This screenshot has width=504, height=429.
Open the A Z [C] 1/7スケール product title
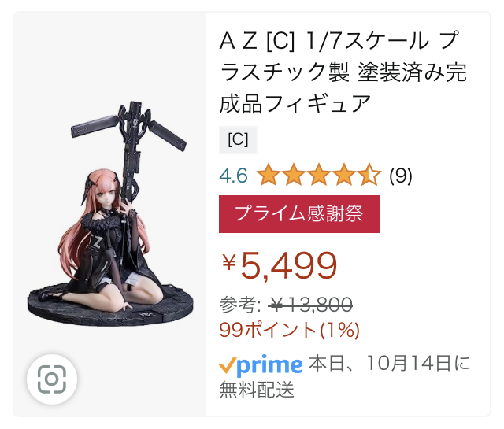click(x=343, y=72)
